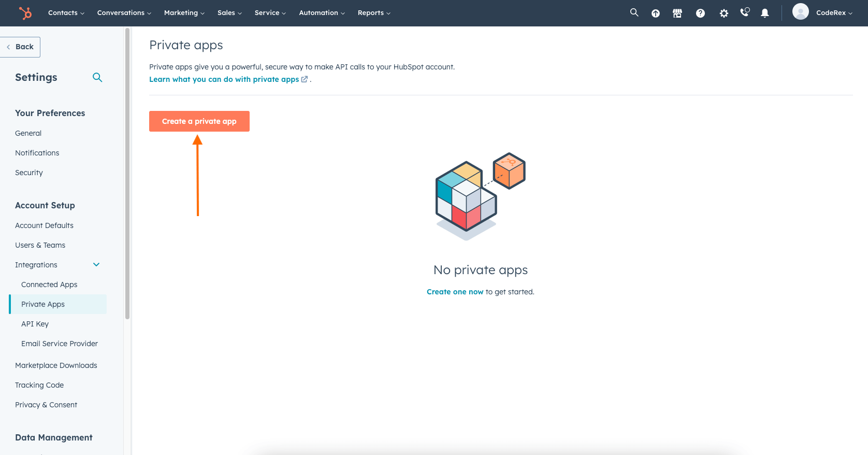This screenshot has width=868, height=455.
Task: Open Marketplace Downloads
Action: tap(56, 365)
